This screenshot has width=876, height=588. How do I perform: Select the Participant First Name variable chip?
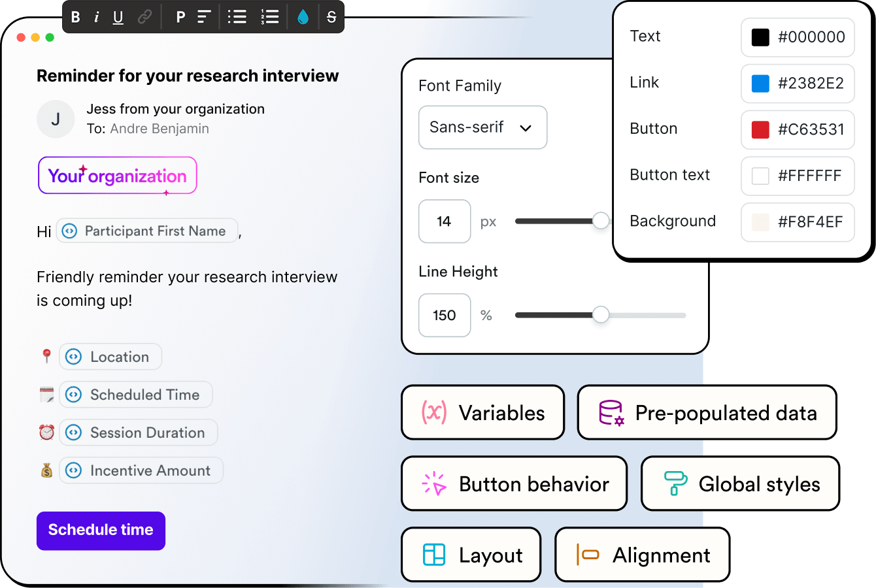(x=147, y=231)
